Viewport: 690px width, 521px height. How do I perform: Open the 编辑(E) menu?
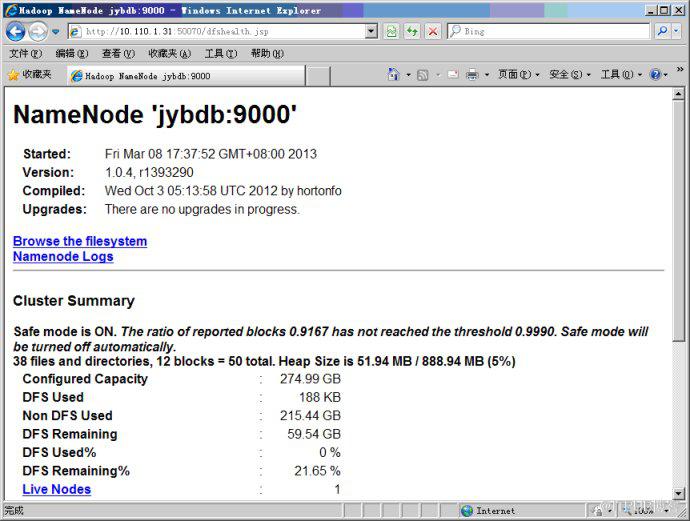point(72,54)
